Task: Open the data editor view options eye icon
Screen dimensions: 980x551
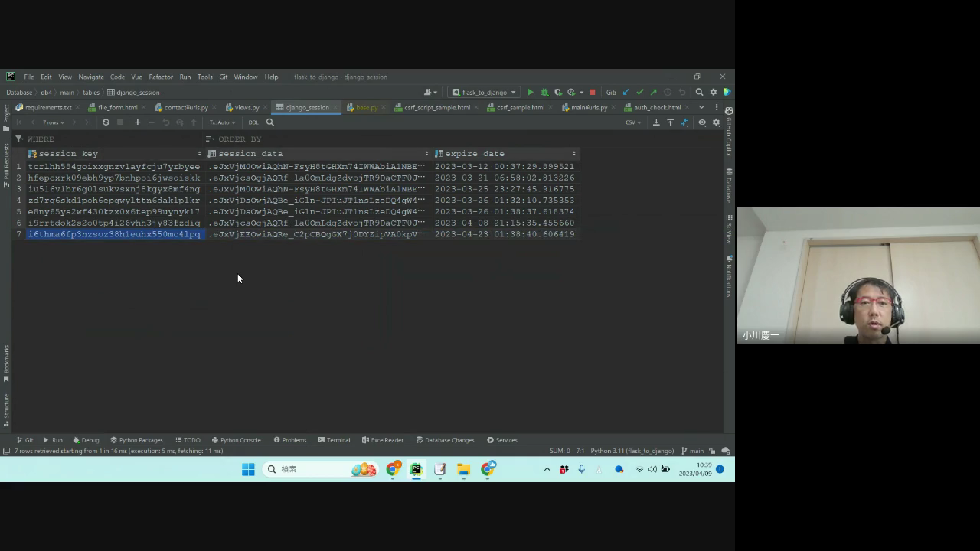Action: (x=702, y=122)
